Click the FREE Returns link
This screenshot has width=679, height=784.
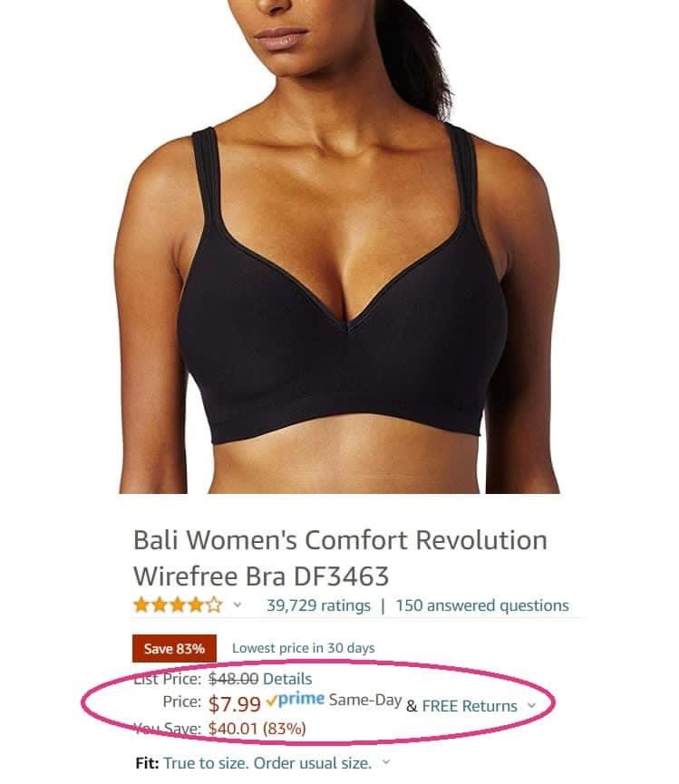(x=470, y=706)
